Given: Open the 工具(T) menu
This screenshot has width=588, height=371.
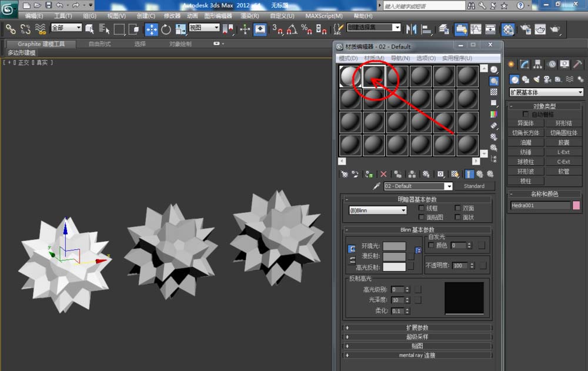Looking at the screenshot, I should (63, 16).
